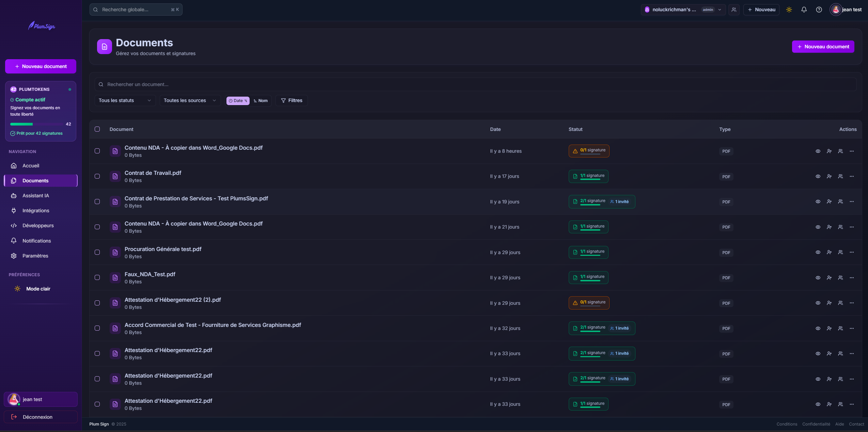Screen dimensions: 868x432
Task: Open Développeurs page
Action: (41, 226)
